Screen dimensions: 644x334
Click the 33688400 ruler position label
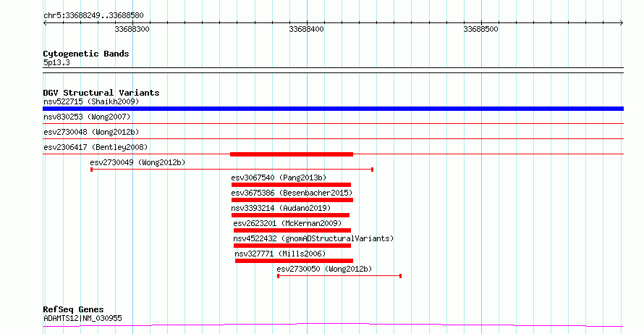(x=306, y=29)
